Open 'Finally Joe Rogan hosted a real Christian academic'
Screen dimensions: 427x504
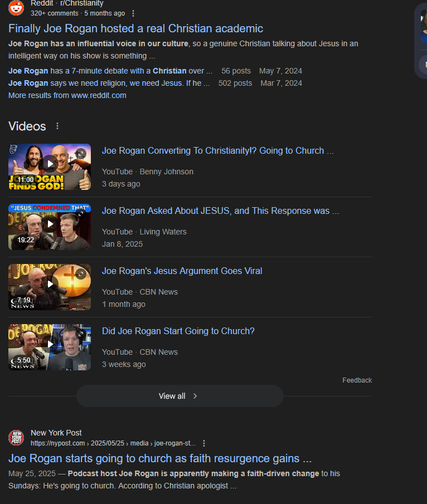tap(136, 28)
